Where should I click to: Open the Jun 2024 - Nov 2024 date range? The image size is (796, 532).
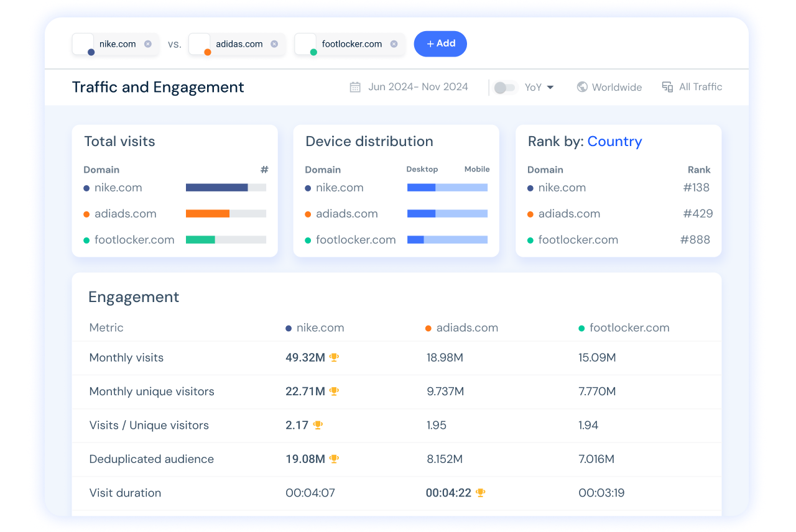[418, 87]
